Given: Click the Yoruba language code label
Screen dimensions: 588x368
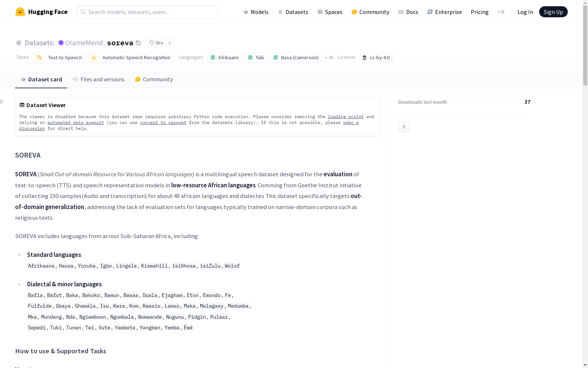Looking at the screenshot, I should point(87,266).
